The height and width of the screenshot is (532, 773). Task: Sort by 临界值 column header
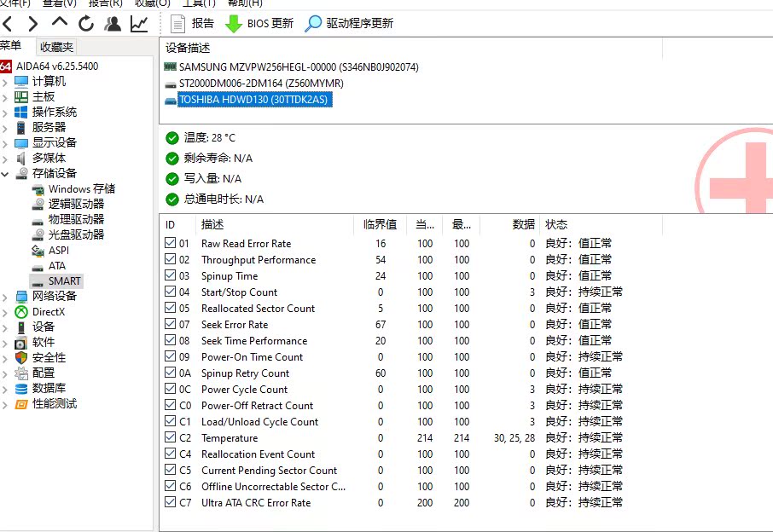(380, 224)
